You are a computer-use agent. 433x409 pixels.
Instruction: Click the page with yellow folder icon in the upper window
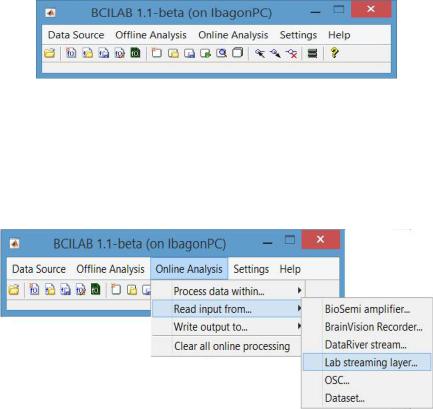coord(173,53)
